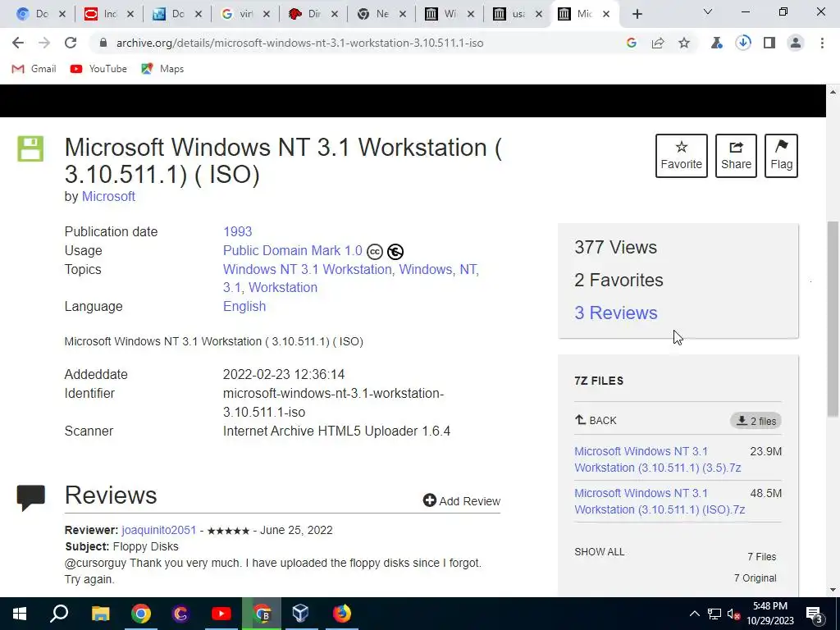Open notification center
The width and height of the screenshot is (840, 630).
tap(815, 614)
